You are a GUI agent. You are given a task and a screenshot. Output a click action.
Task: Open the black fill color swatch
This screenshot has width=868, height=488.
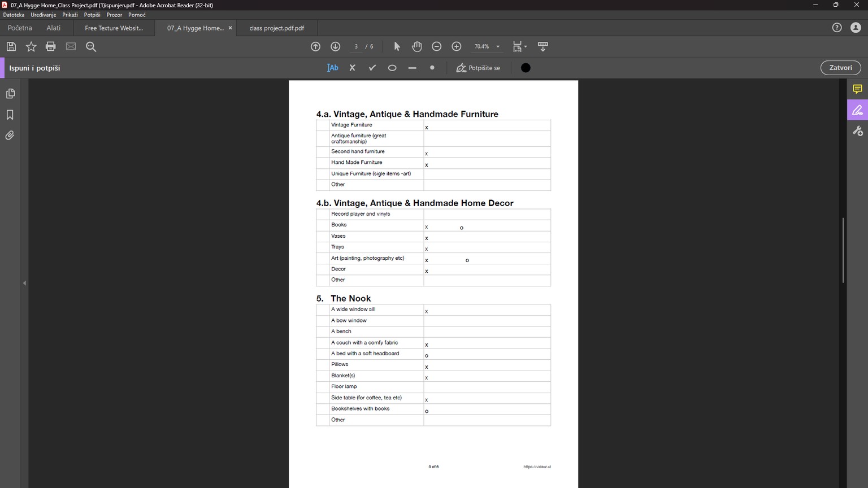point(526,68)
